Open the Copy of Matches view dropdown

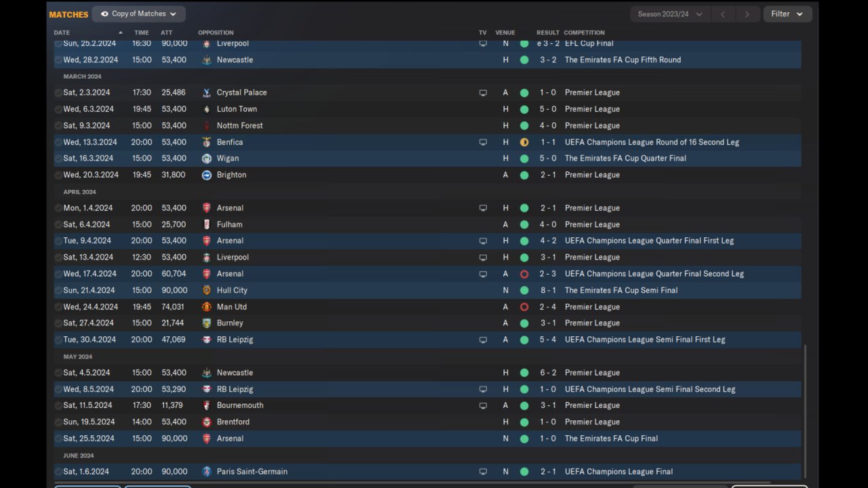(139, 14)
